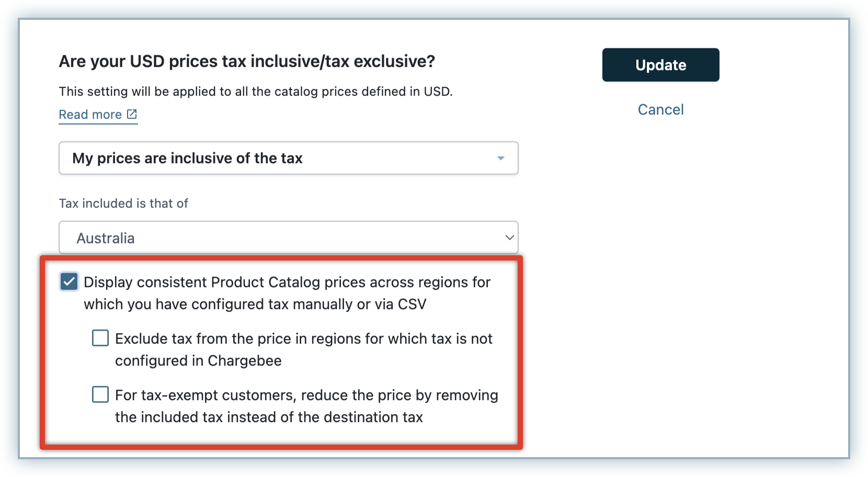
Task: Click the 'For tax-exempt customers' label text
Action: (x=306, y=395)
